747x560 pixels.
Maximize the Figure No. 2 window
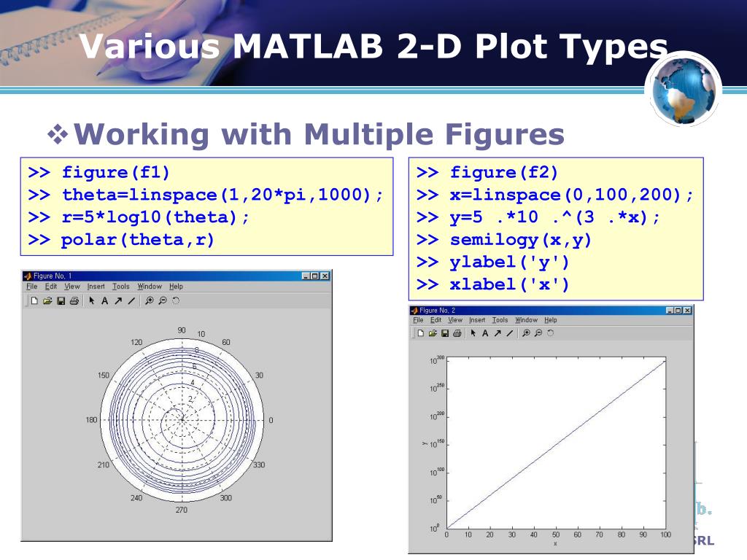[678, 310]
